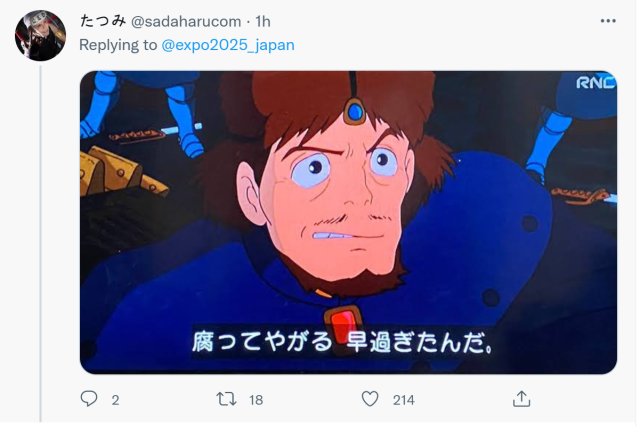Open the reply (comment) icon
Image resolution: width=640 pixels, height=426 pixels.
pos(89,399)
